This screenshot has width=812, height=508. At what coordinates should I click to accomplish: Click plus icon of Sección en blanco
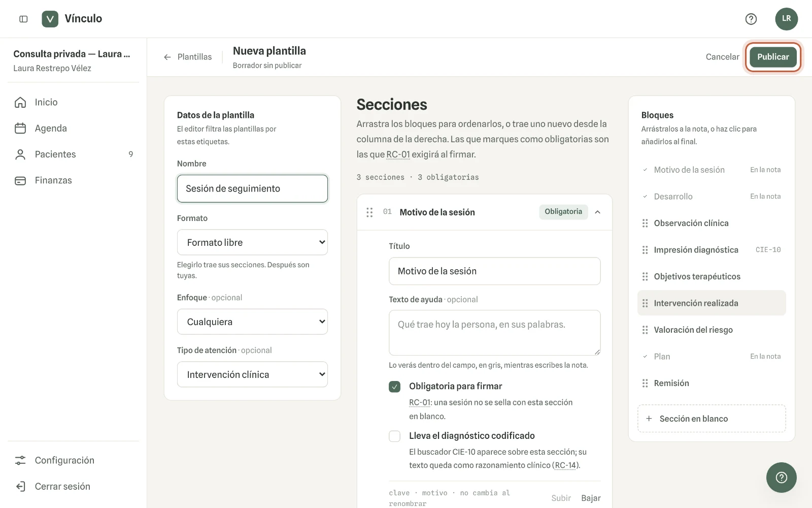tap(649, 419)
